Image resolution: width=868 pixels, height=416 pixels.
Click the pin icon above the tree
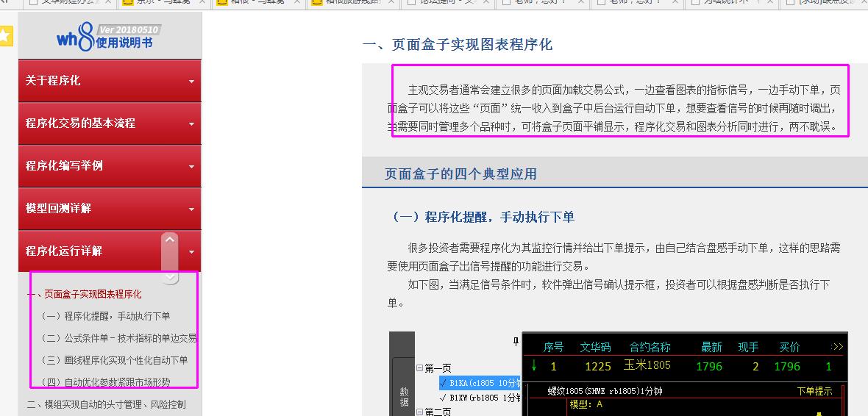coord(516,342)
